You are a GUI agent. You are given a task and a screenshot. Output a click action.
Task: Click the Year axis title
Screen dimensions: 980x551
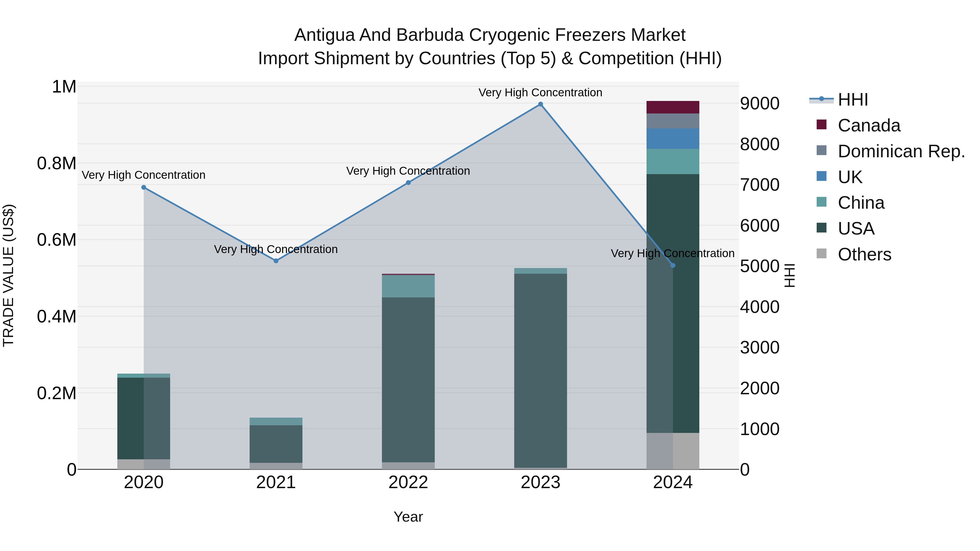click(x=408, y=517)
